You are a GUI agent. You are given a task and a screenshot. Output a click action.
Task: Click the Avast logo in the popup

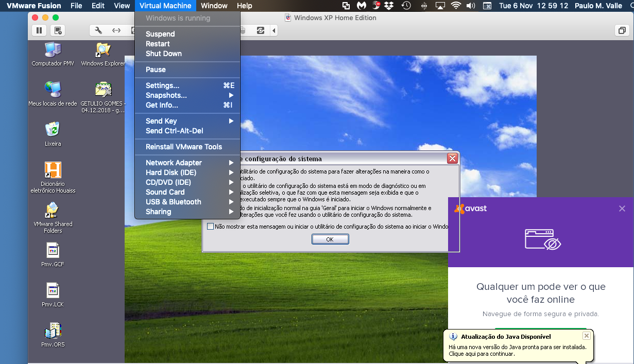pyautogui.click(x=470, y=209)
